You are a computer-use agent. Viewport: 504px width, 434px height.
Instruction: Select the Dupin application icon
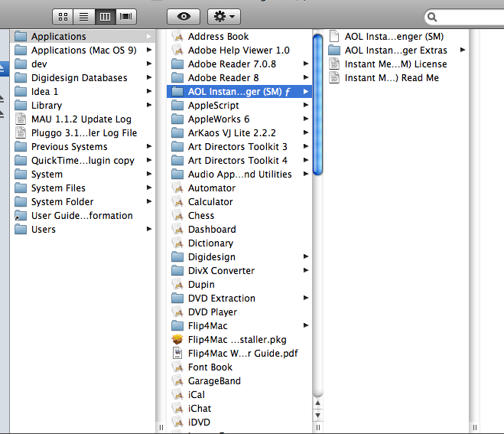pos(177,285)
